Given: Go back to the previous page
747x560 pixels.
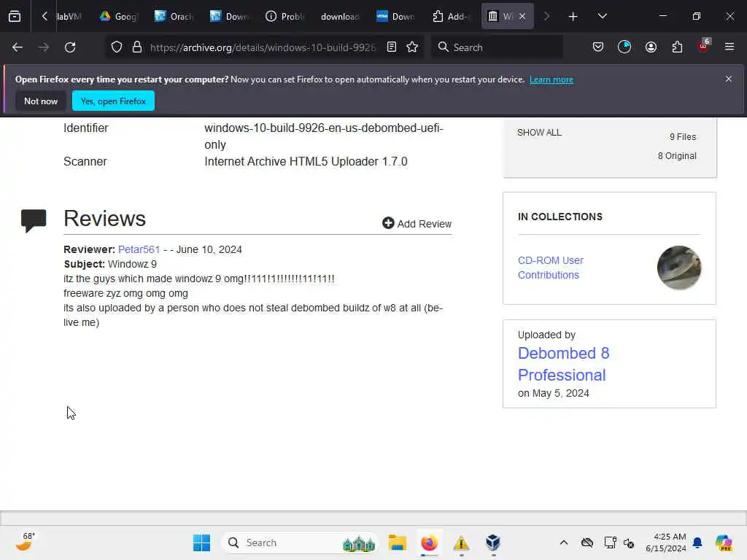Looking at the screenshot, I should [18, 47].
